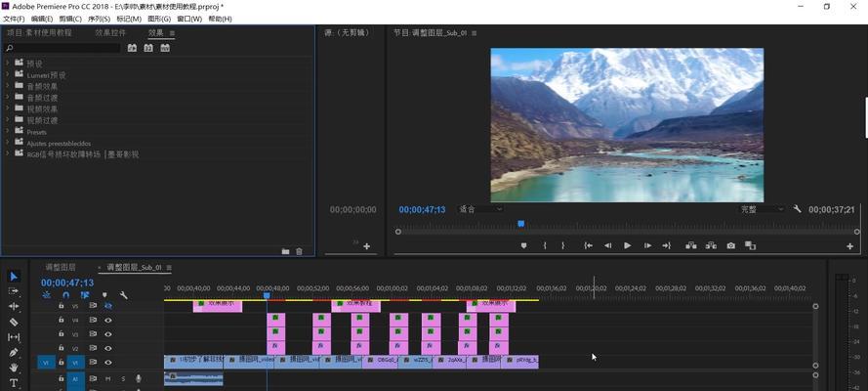868x391 pixels.
Task: Click the YUV effects filter icon
Action: pos(165,48)
